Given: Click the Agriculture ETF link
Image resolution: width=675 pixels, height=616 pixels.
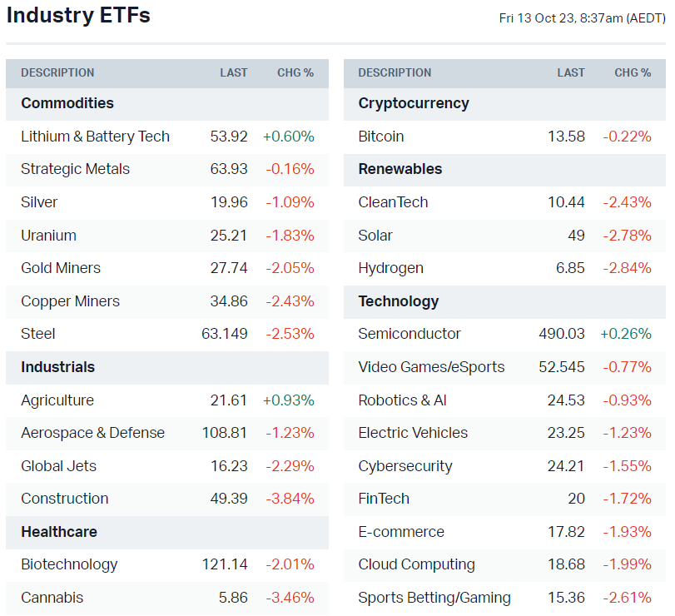Looking at the screenshot, I should [57, 400].
